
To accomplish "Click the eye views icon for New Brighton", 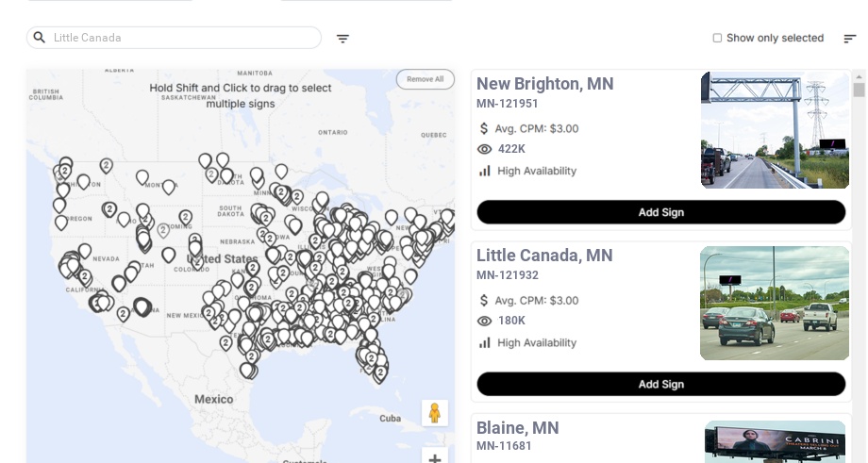I will click(484, 149).
